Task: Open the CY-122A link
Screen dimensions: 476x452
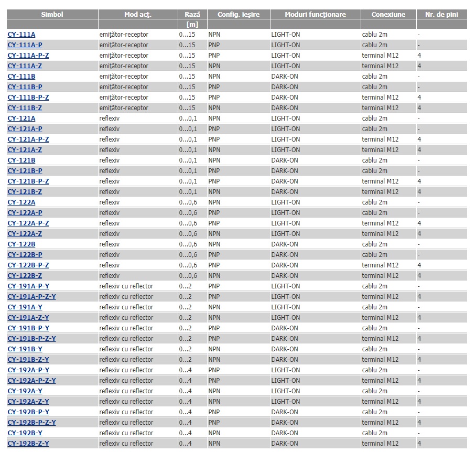Action: click(21, 202)
